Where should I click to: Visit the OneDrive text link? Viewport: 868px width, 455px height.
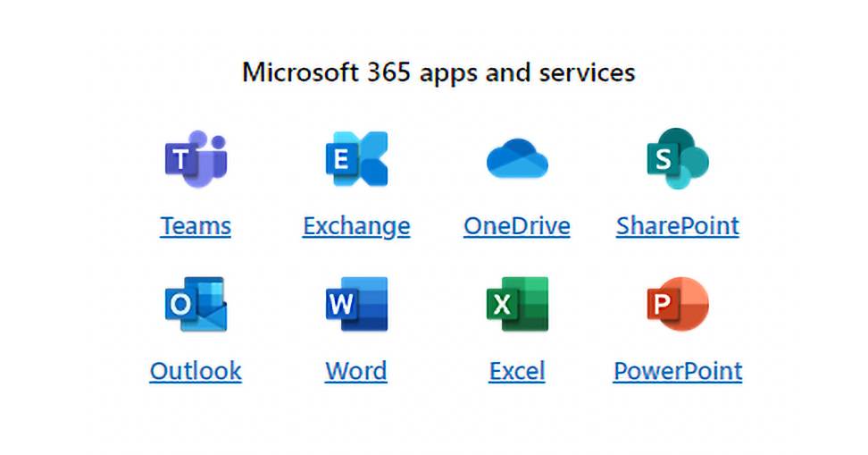click(517, 226)
